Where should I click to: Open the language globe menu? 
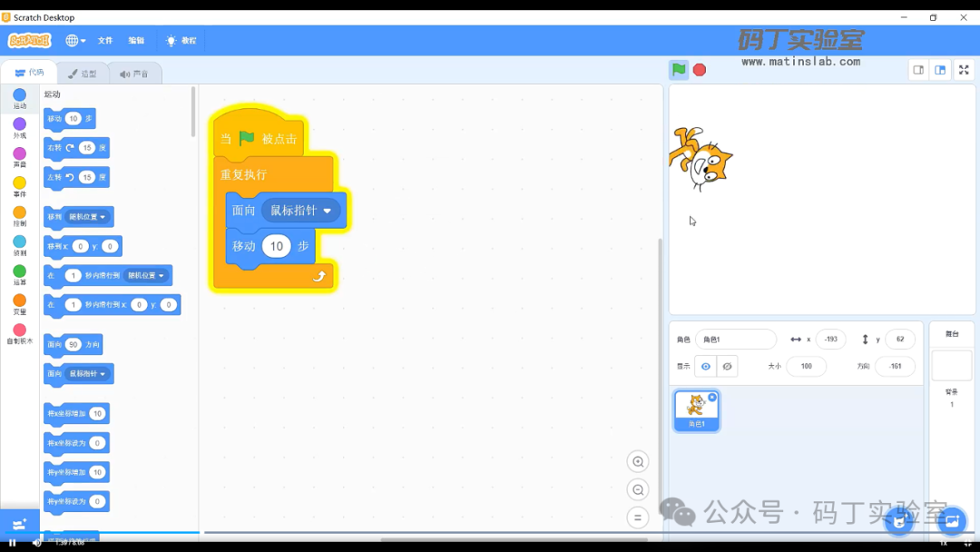pos(75,40)
